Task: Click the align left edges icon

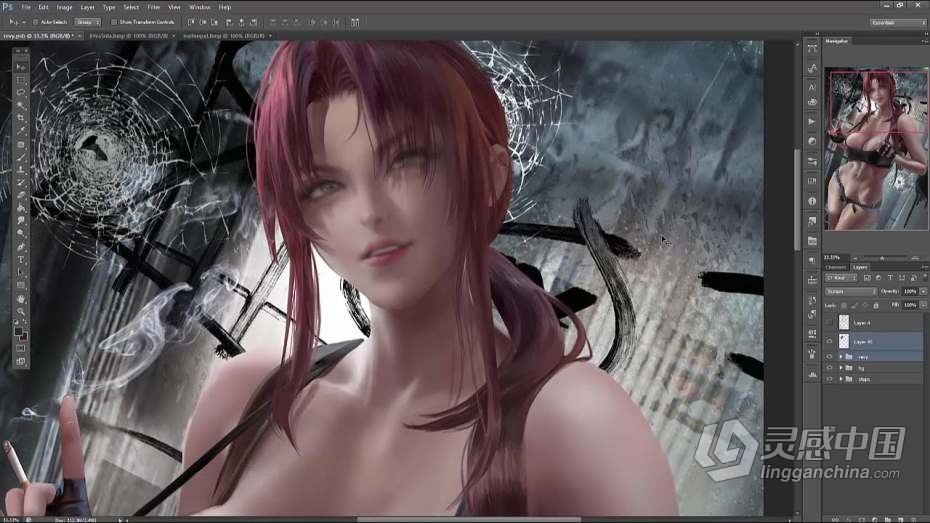Action: click(x=230, y=22)
